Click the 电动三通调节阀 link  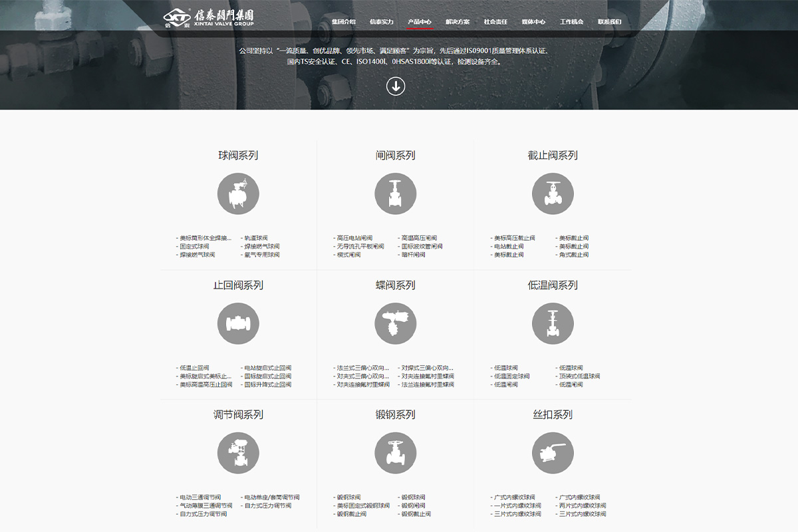pos(200,497)
